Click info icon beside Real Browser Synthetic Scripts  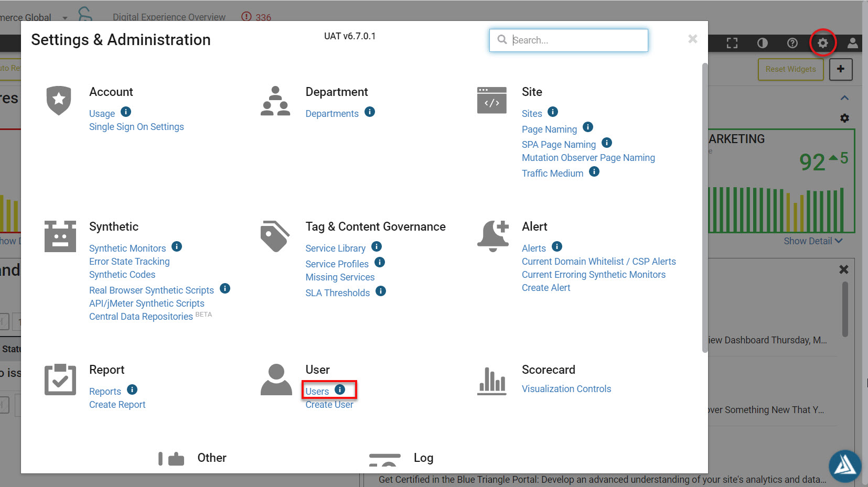point(225,288)
